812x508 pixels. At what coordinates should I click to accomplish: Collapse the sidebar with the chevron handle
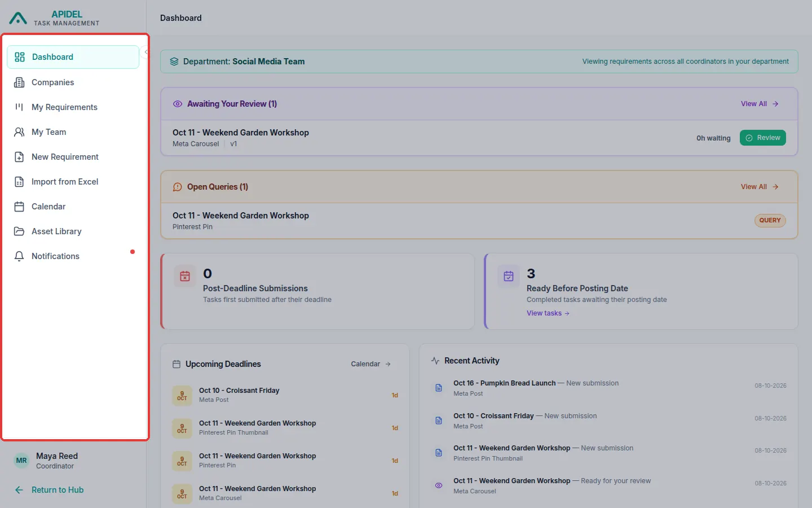point(145,52)
